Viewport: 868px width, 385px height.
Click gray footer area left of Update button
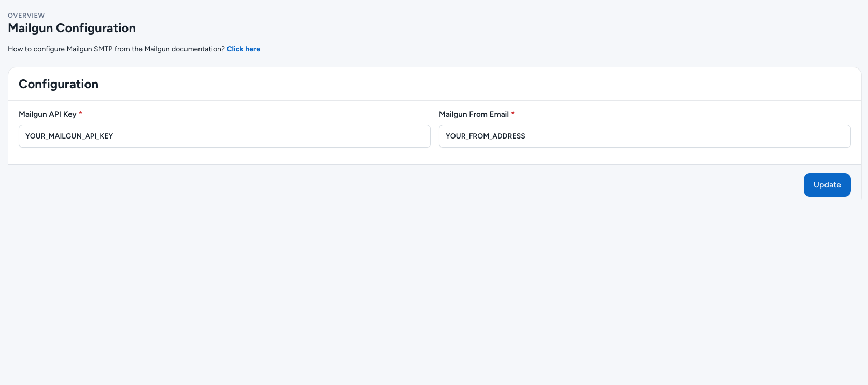coord(404,185)
